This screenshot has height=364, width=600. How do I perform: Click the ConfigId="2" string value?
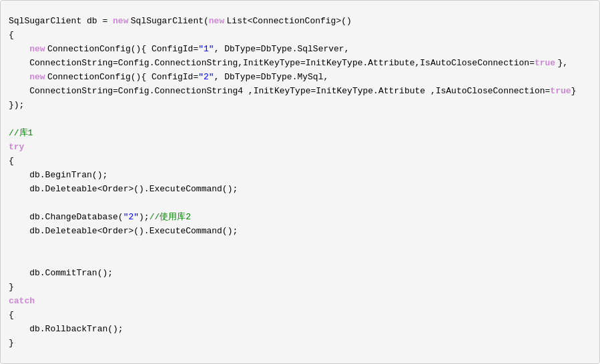[x=206, y=77]
